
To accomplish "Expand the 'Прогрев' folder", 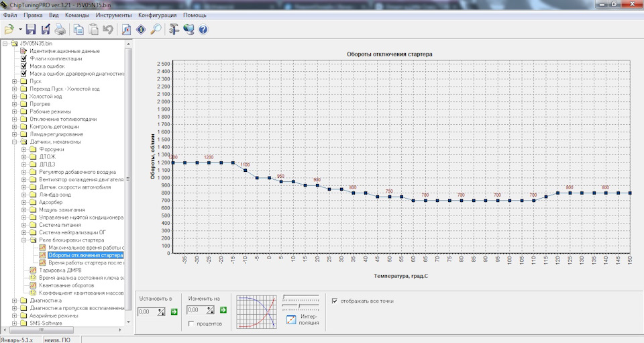I will coord(14,104).
